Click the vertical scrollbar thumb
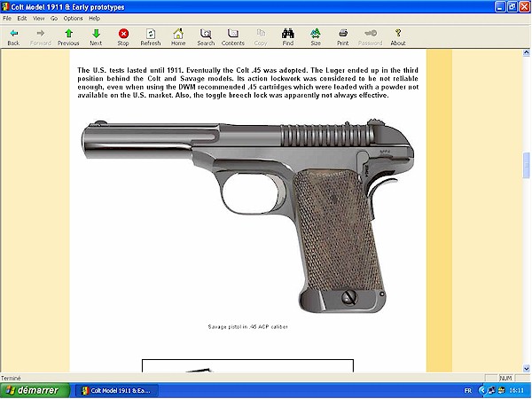The image size is (532, 399). [526, 166]
